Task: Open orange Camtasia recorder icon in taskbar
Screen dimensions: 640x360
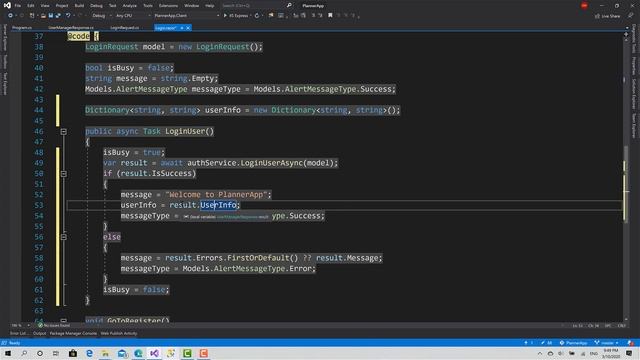Action: click(203, 353)
